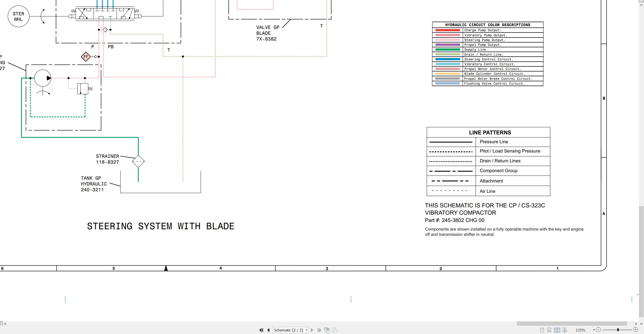
Task: Click the 125% zoom value field
Action: pos(581,330)
